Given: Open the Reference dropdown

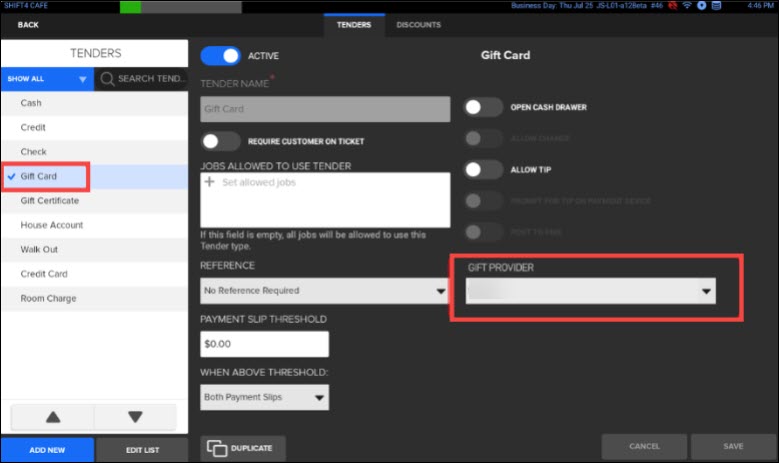Looking at the screenshot, I should pos(325,291).
